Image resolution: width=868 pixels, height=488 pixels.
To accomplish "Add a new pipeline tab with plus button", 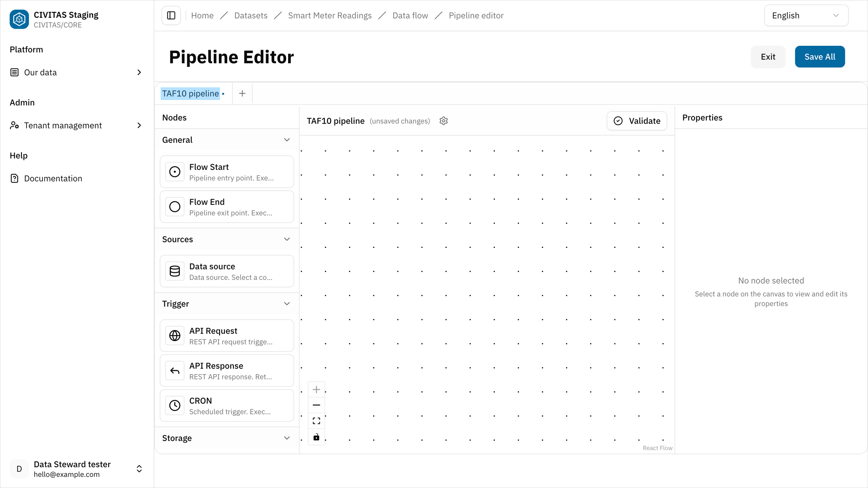I will coord(242,93).
